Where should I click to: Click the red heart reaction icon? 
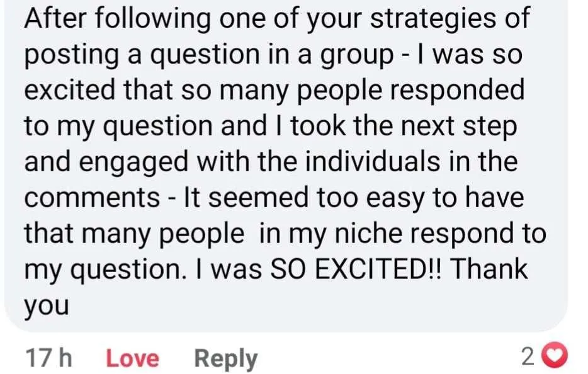coord(556,356)
